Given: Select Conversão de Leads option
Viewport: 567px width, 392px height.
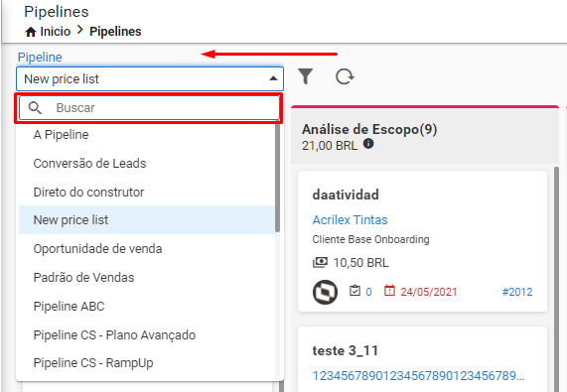Looking at the screenshot, I should pyautogui.click(x=147, y=164).
